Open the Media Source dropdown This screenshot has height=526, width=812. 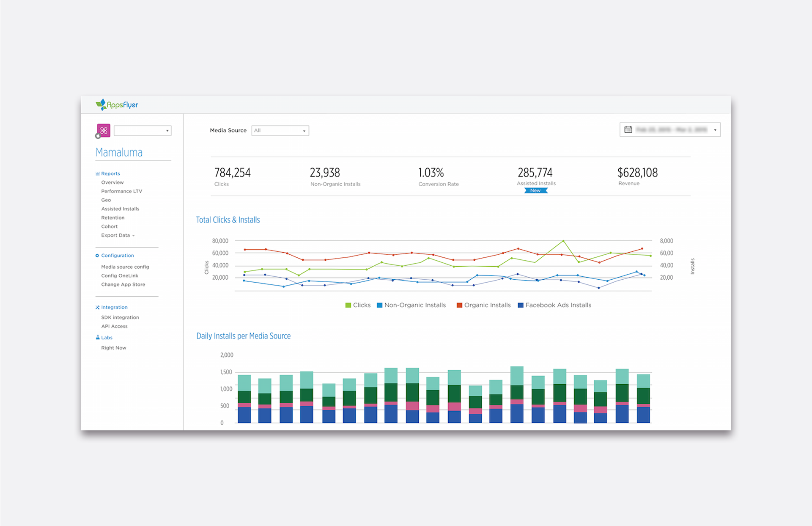[280, 130]
